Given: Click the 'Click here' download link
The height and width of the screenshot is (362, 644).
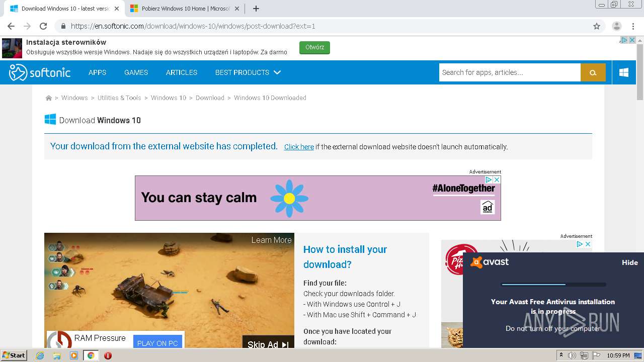Looking at the screenshot, I should click(x=299, y=147).
